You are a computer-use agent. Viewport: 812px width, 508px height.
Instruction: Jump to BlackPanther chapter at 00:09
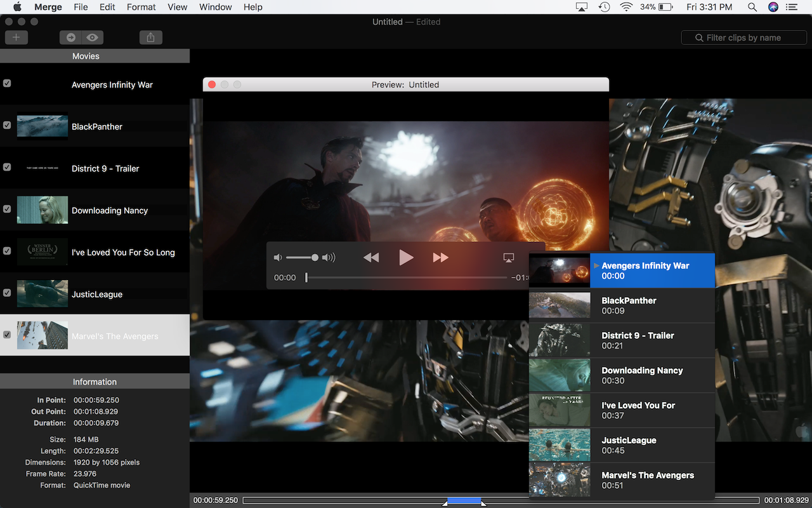(x=622, y=305)
